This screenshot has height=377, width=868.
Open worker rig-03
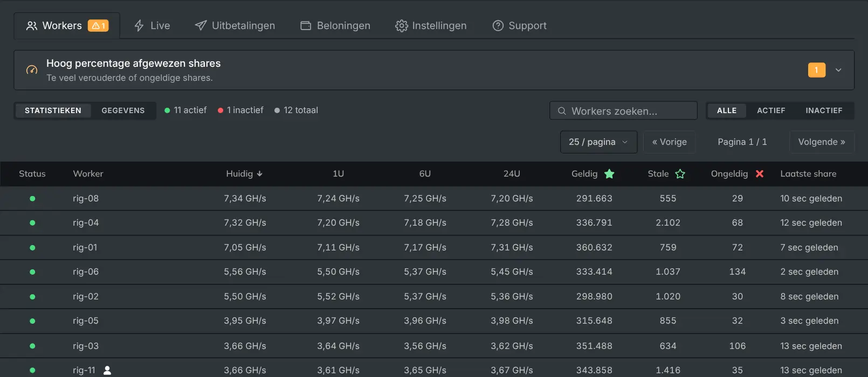[86, 346]
